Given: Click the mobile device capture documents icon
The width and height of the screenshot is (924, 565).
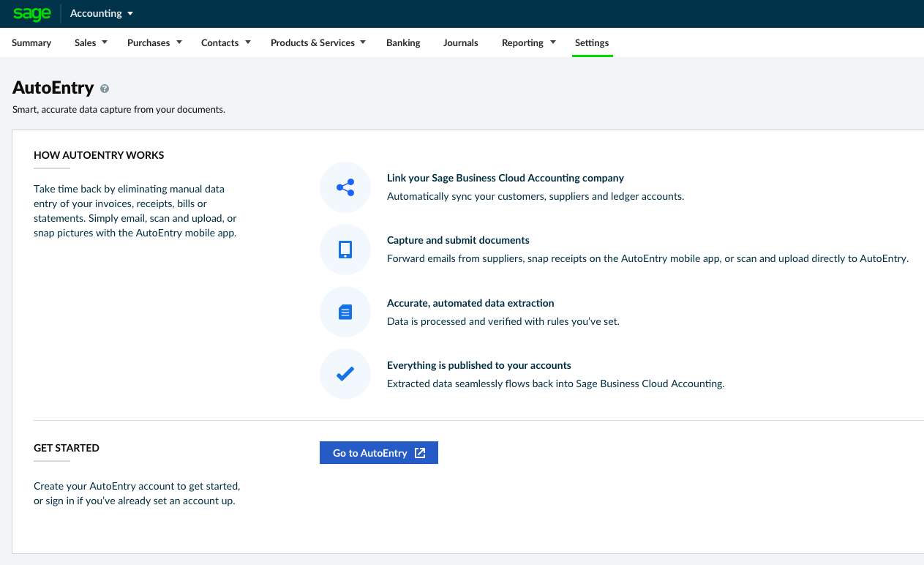Looking at the screenshot, I should click(x=345, y=250).
